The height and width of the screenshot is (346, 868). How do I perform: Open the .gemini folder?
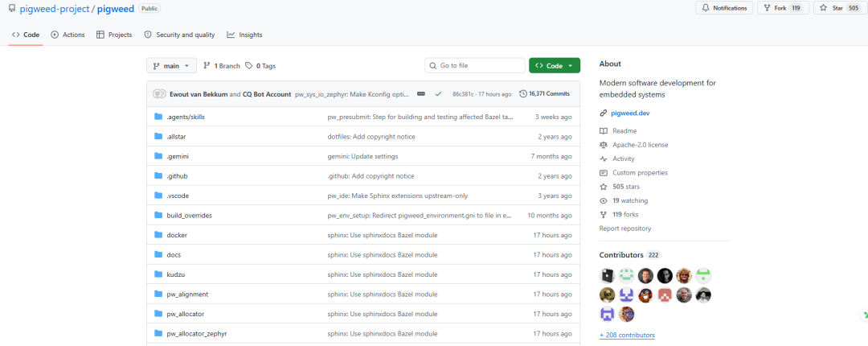click(x=178, y=156)
